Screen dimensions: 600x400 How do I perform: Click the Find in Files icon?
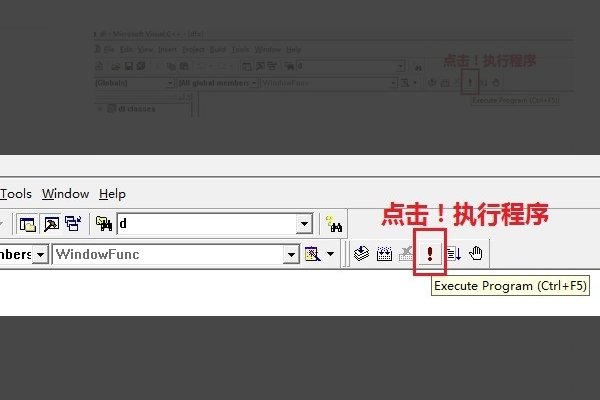click(103, 224)
